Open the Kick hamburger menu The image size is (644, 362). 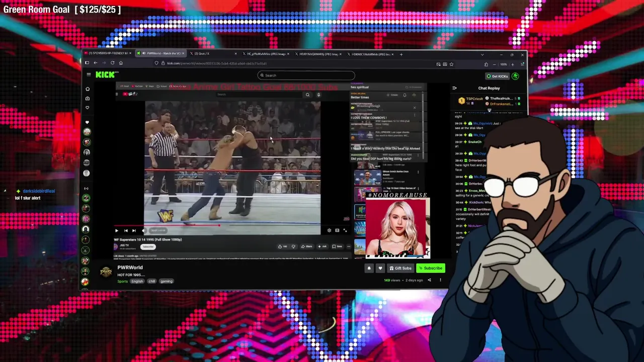[x=89, y=75]
